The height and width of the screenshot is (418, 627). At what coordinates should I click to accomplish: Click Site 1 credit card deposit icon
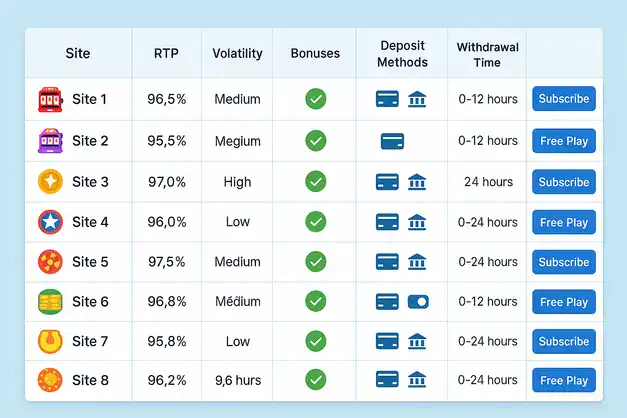point(387,99)
